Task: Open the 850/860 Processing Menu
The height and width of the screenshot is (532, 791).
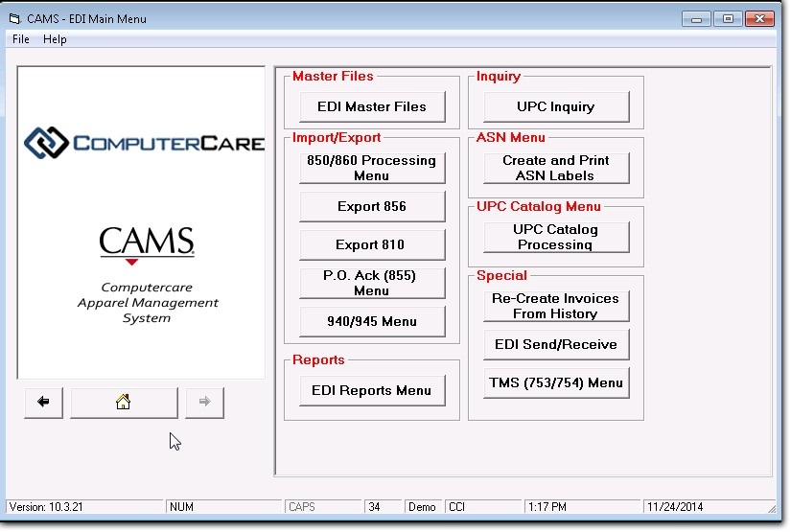Action: 372,168
